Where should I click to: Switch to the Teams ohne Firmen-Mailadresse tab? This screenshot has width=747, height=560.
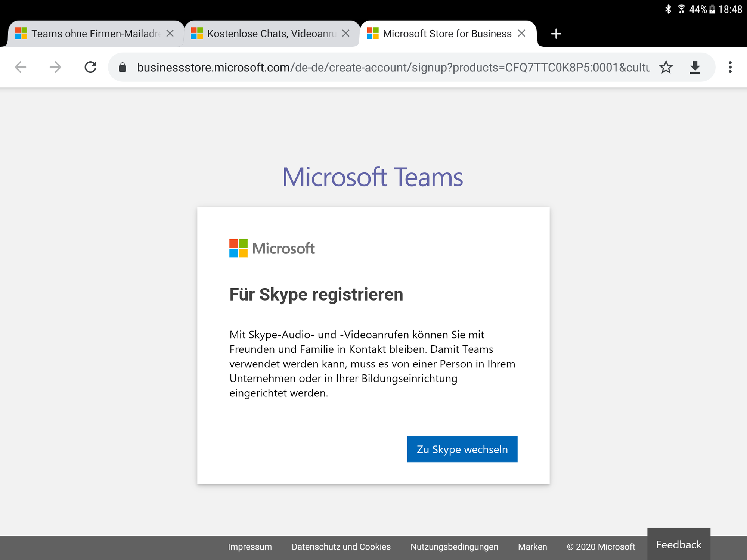93,33
